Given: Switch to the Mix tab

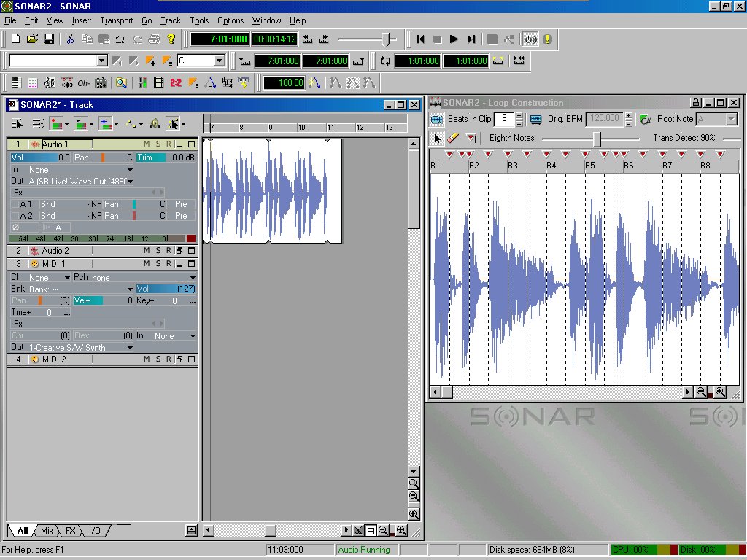Looking at the screenshot, I should pos(47,531).
